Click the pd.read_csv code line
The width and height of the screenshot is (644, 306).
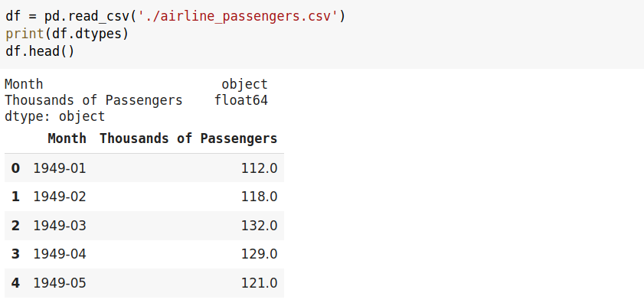175,16
